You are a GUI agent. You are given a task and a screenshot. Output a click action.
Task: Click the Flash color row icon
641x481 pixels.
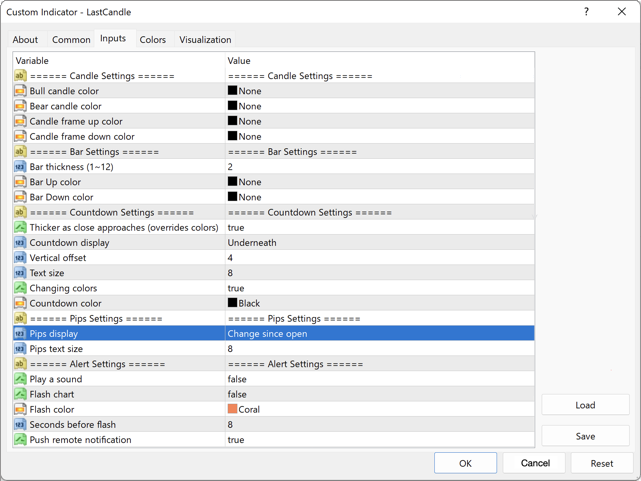tap(20, 410)
